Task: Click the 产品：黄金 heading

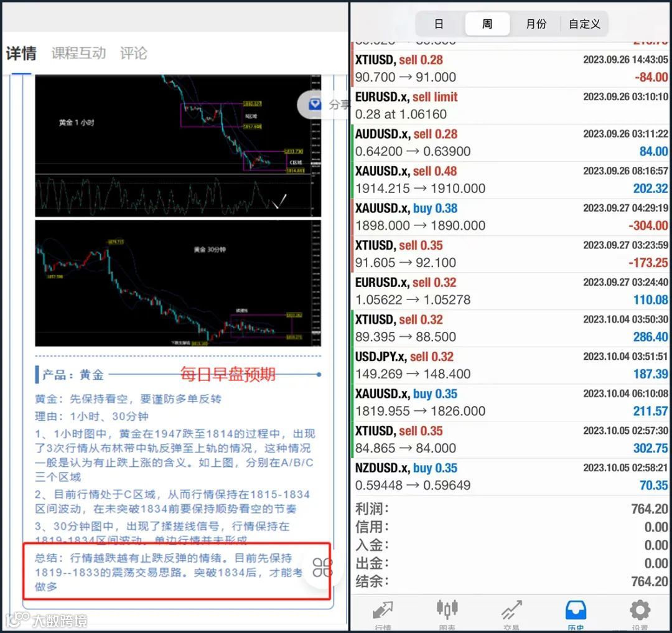Action: 73,375
